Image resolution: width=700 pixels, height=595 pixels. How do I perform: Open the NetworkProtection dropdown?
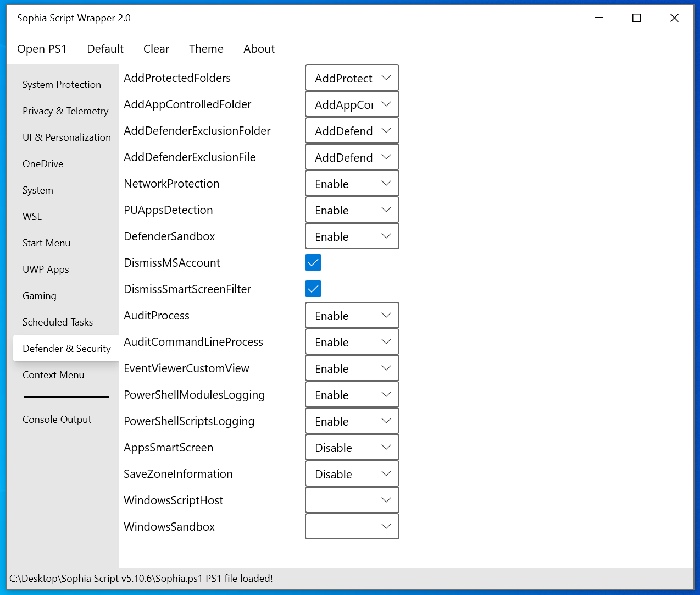point(352,183)
